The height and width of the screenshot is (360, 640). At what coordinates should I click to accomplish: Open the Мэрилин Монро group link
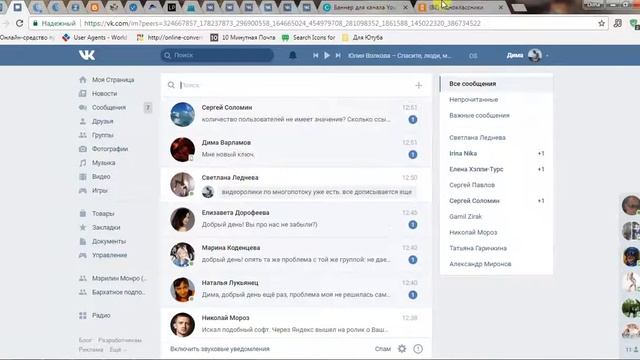pyautogui.click(x=119, y=278)
